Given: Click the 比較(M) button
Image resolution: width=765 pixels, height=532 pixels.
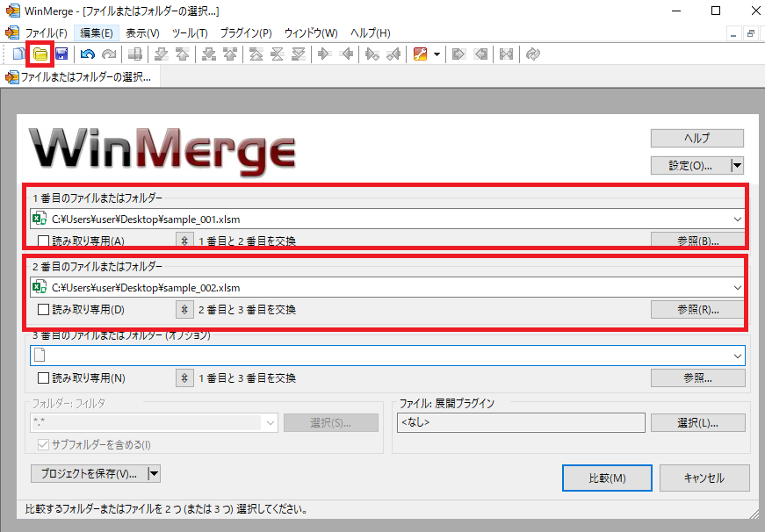Looking at the screenshot, I should click(x=607, y=478).
